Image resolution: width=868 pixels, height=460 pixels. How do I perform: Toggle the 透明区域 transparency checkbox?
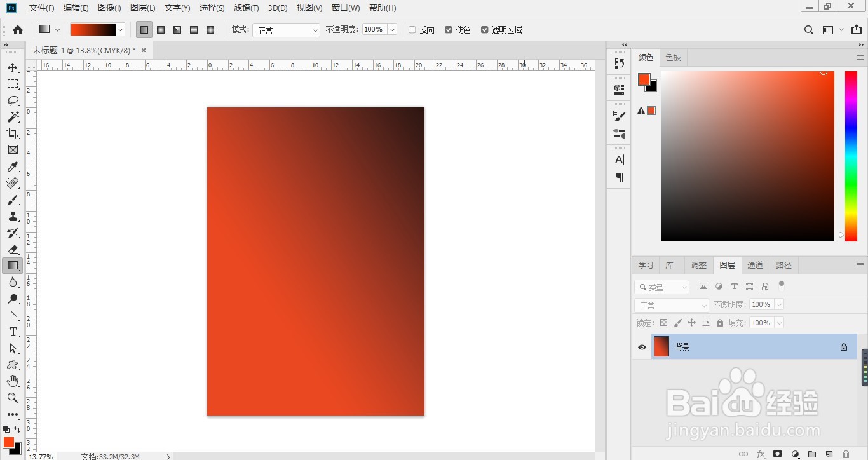point(485,30)
